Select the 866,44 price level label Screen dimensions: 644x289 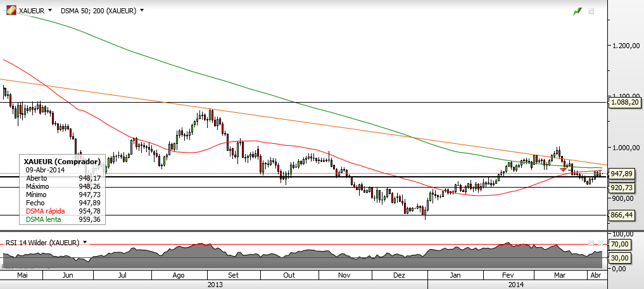point(622,215)
